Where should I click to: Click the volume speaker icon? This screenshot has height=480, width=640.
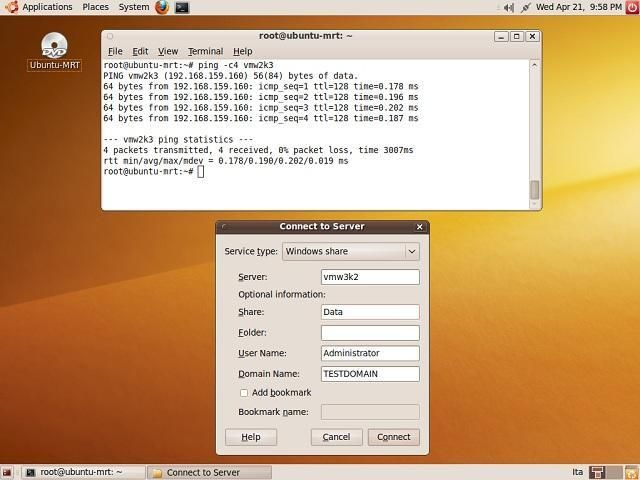coord(509,7)
